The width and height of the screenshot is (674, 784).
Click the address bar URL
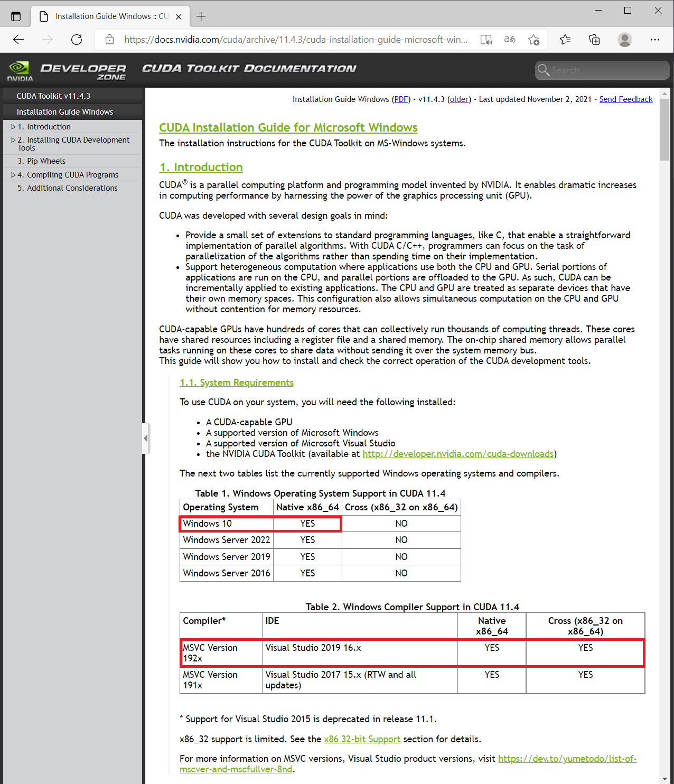pyautogui.click(x=296, y=40)
